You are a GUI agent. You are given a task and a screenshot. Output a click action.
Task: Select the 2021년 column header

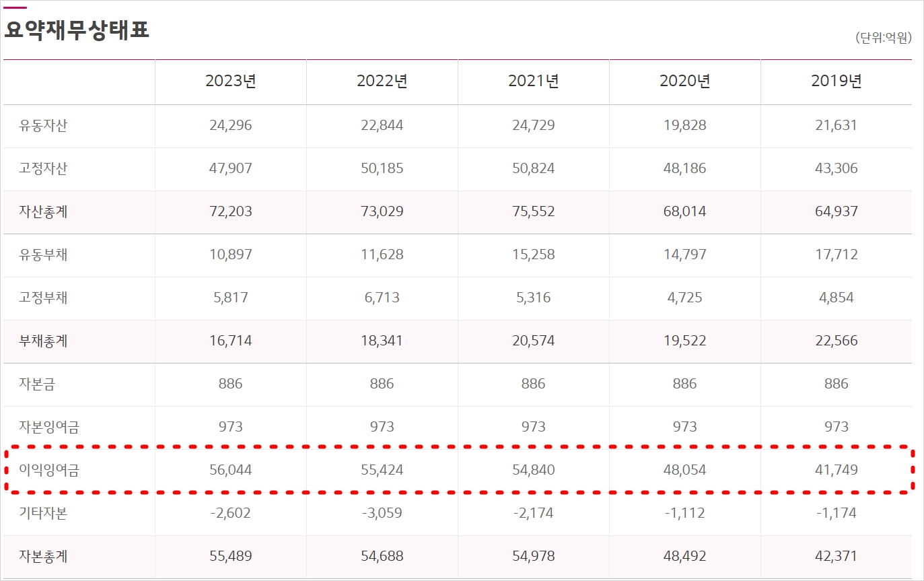(x=533, y=81)
